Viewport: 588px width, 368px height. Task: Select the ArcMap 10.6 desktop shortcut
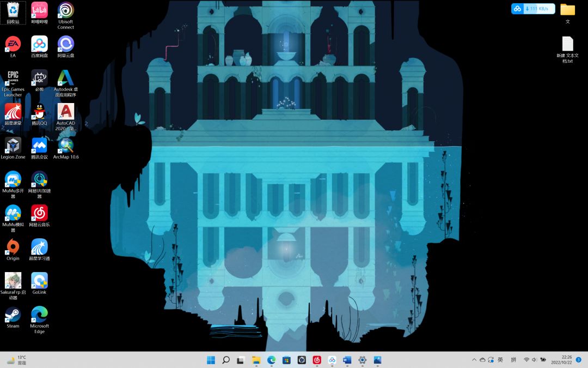tap(66, 148)
